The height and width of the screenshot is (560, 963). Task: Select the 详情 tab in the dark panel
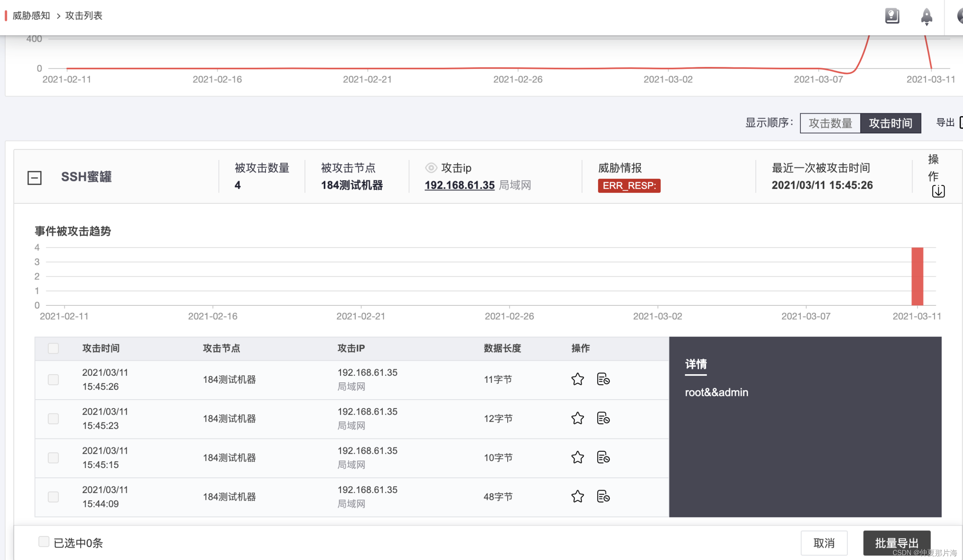click(695, 364)
